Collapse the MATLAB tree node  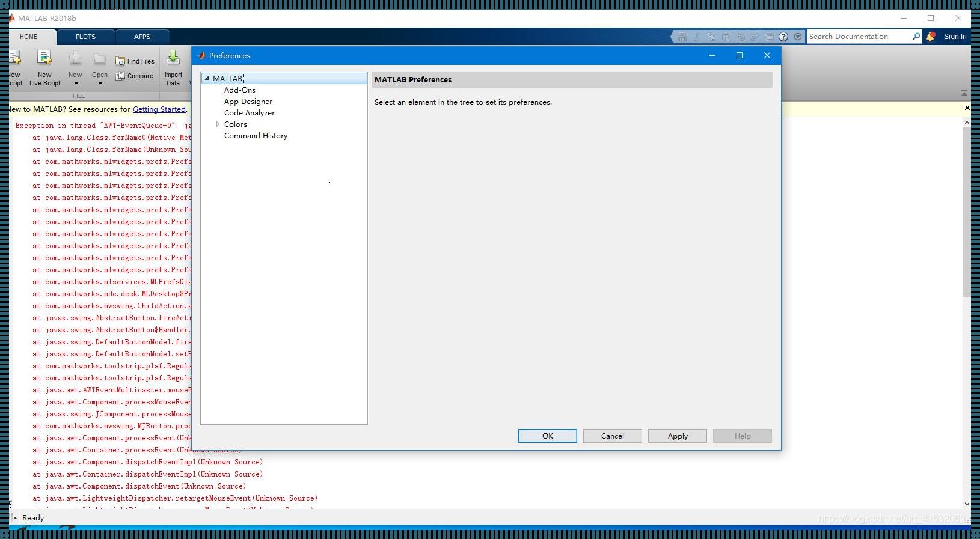tap(207, 78)
